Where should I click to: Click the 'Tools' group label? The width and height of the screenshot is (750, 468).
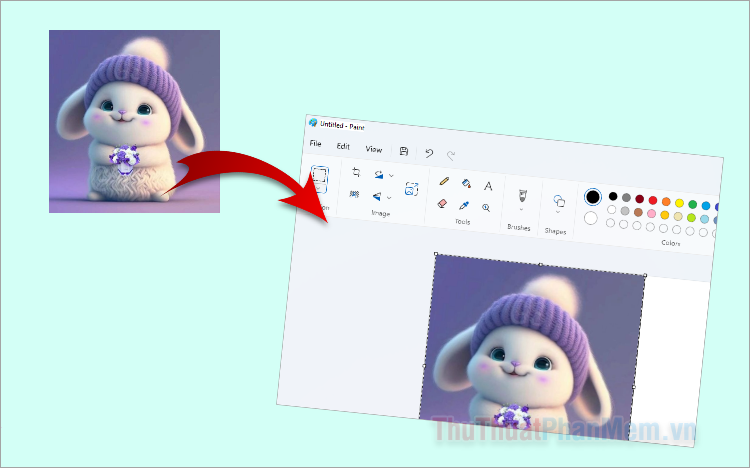(x=463, y=222)
